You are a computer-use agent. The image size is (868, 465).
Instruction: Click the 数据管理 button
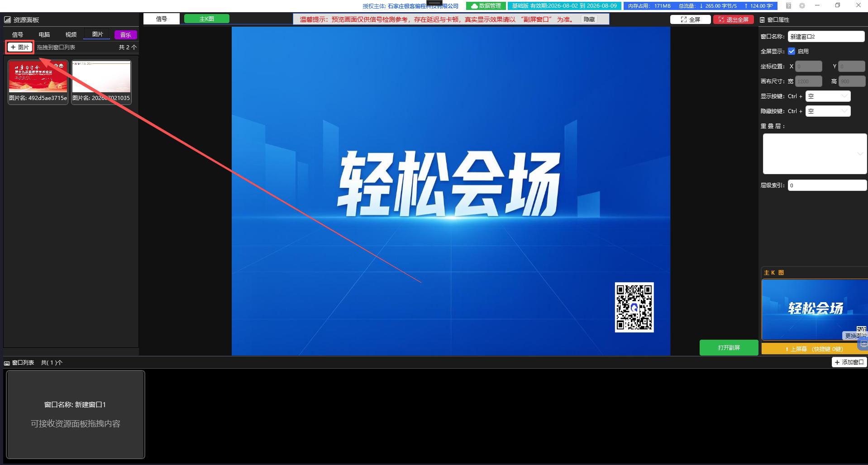tap(486, 6)
